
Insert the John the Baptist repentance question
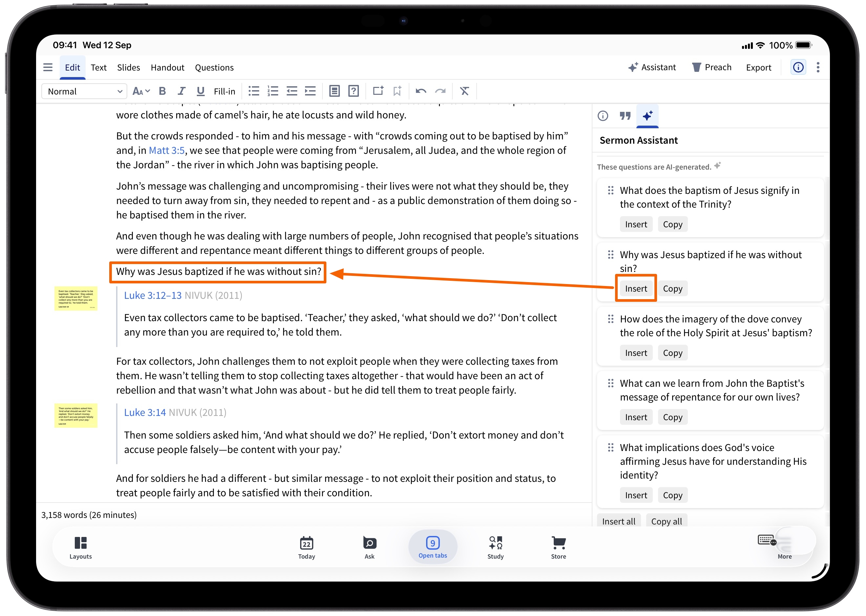636,417
